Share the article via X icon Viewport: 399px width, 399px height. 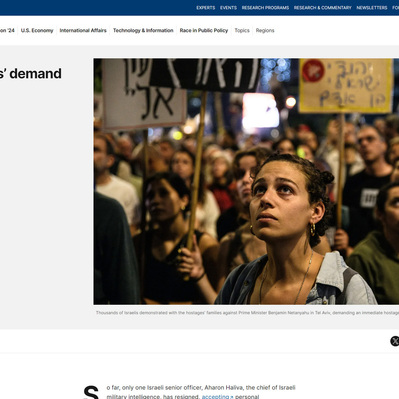pyautogui.click(x=395, y=341)
